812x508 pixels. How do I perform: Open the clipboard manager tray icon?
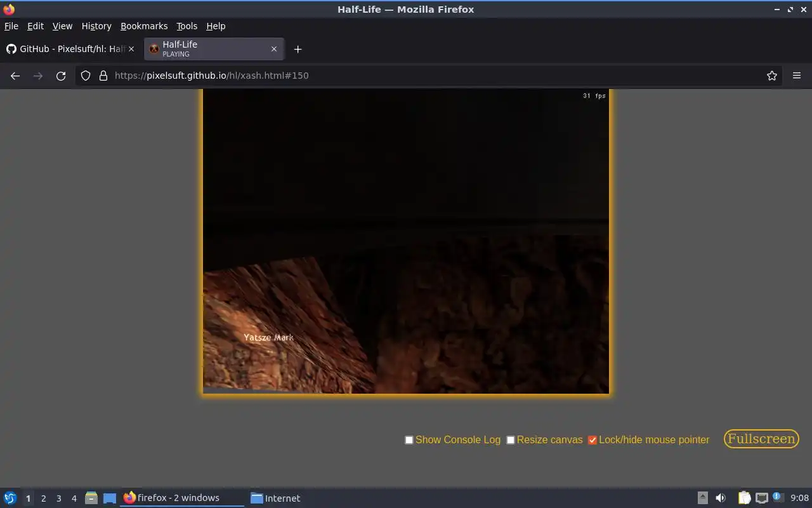(x=744, y=498)
